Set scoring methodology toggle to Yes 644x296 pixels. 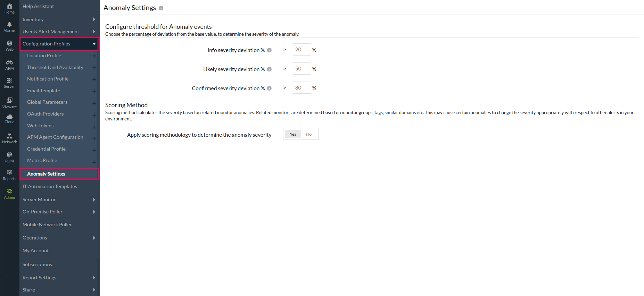click(293, 134)
